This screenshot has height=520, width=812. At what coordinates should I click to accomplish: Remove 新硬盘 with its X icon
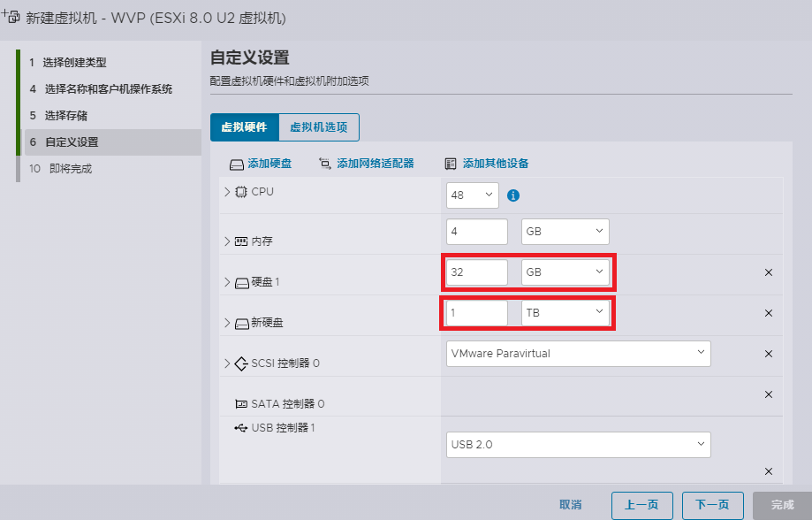point(768,313)
